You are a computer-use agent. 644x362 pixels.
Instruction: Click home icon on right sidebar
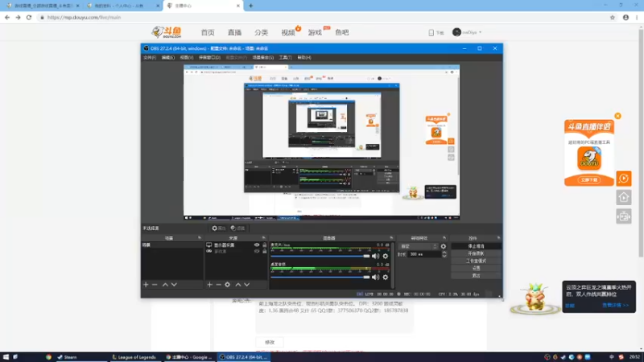click(624, 197)
